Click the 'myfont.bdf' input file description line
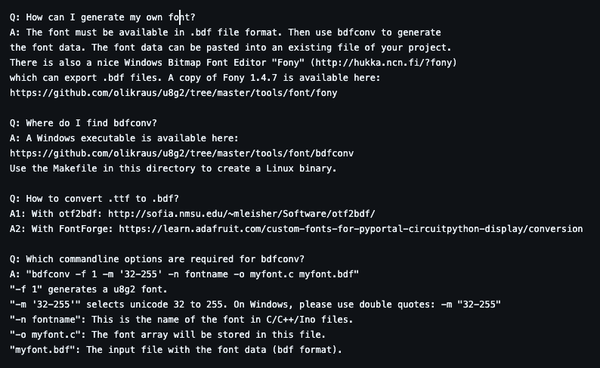 (x=176, y=350)
